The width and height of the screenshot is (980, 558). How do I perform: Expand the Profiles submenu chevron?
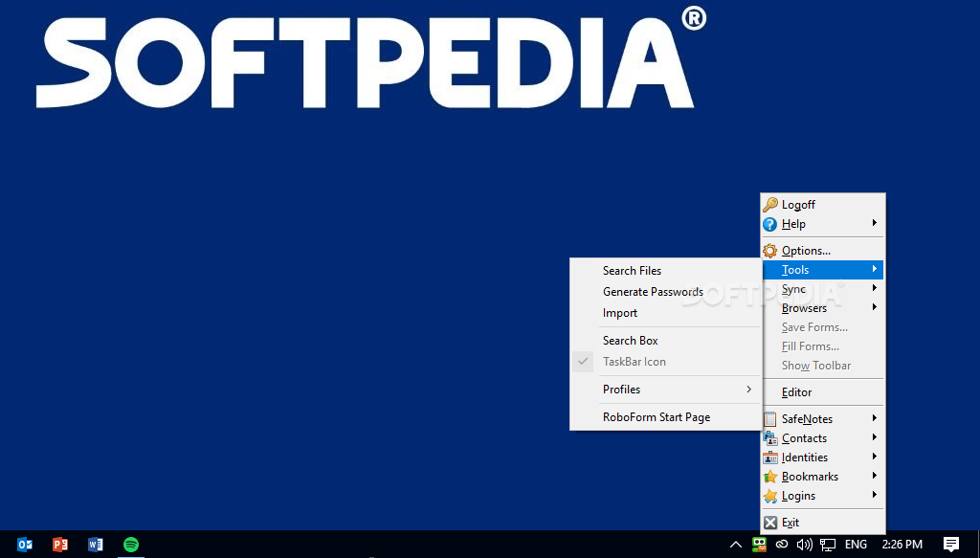(748, 390)
